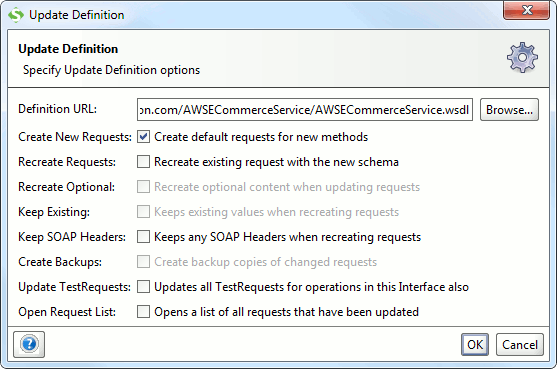The height and width of the screenshot is (369, 557).
Task: Click the Definition URL: label
Action: tap(58, 109)
